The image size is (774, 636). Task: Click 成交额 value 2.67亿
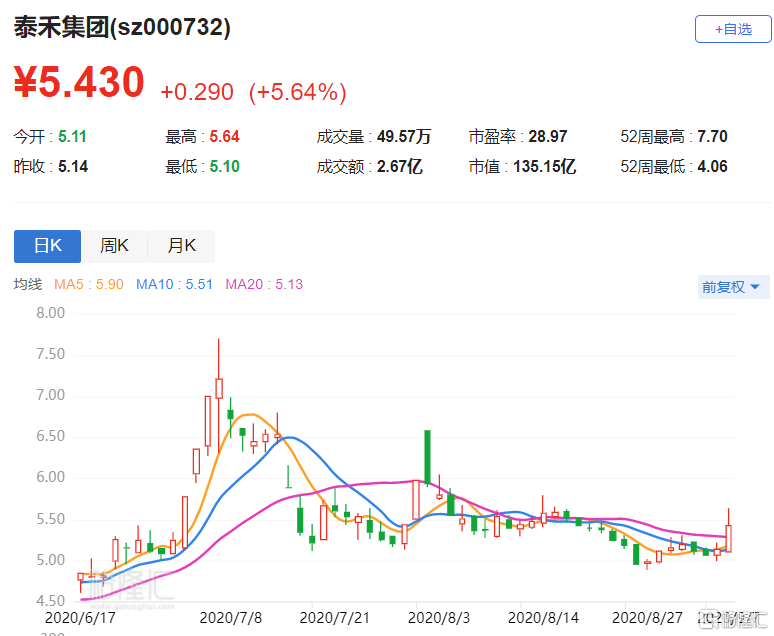coord(399,166)
